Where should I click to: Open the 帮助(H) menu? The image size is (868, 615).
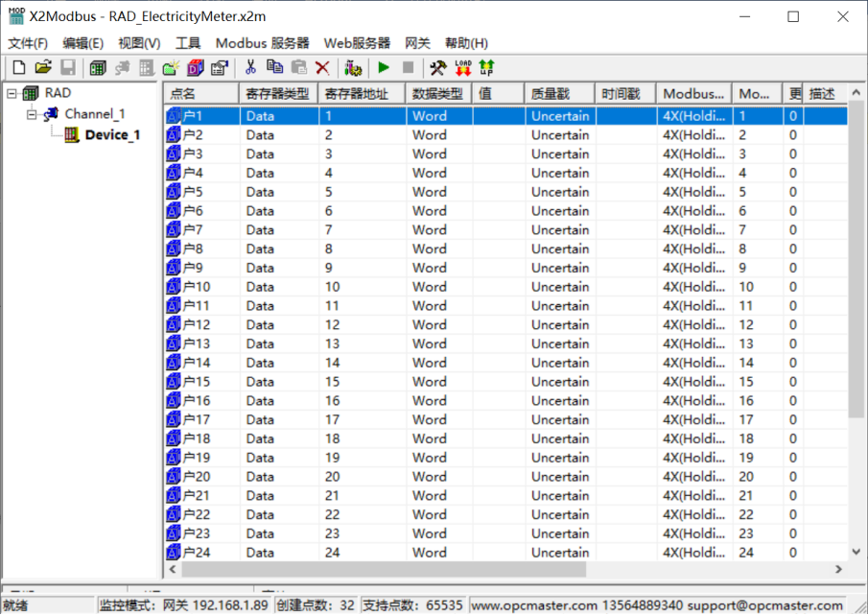point(467,43)
